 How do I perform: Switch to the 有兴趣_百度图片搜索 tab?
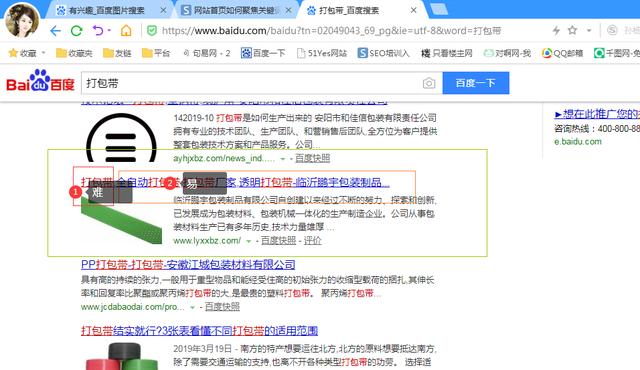click(107, 11)
